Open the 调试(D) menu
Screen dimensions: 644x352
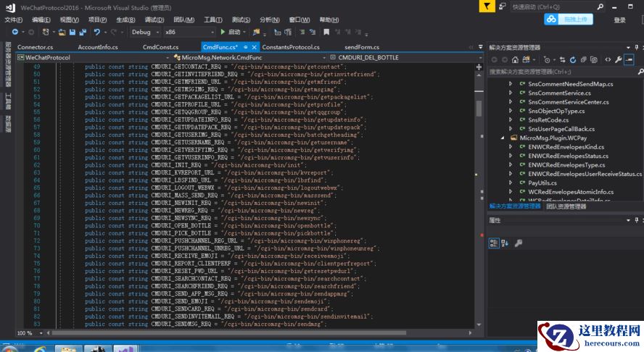click(x=154, y=20)
